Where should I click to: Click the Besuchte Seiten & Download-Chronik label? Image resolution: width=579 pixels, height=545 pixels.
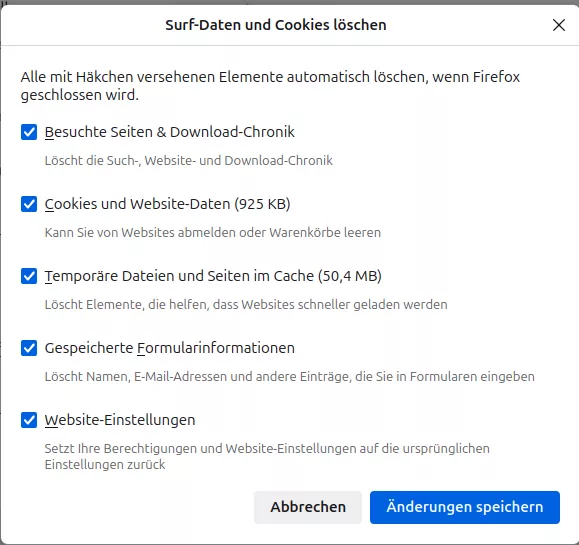(x=169, y=132)
